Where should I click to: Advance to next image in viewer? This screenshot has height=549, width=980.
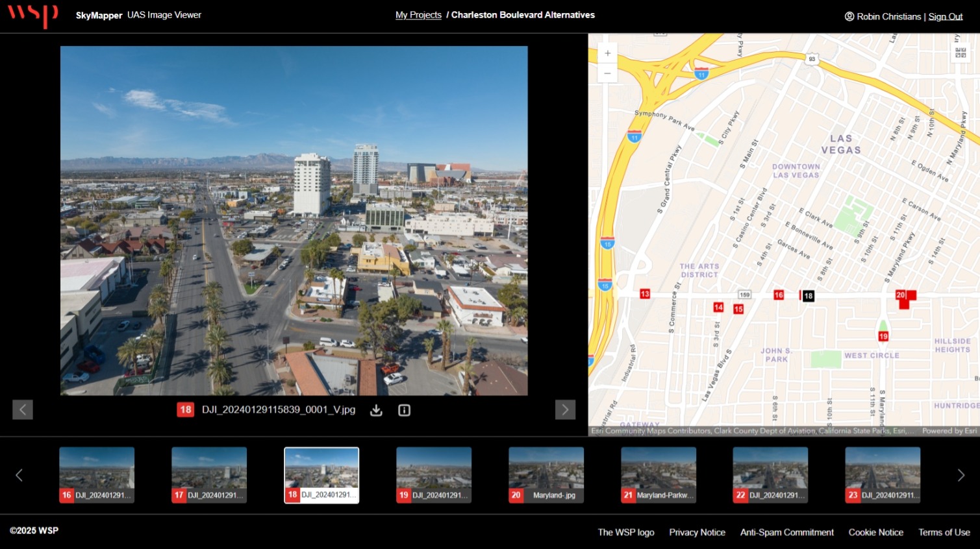pos(565,409)
